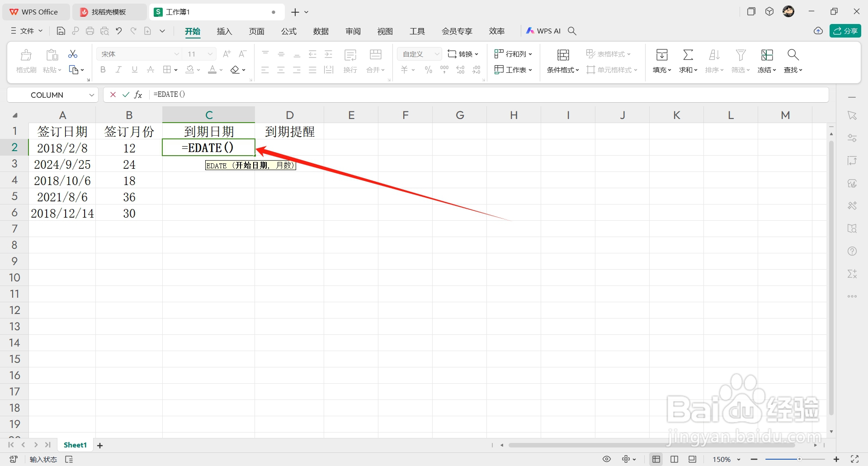Click the Fill (填充) button

click(x=662, y=61)
